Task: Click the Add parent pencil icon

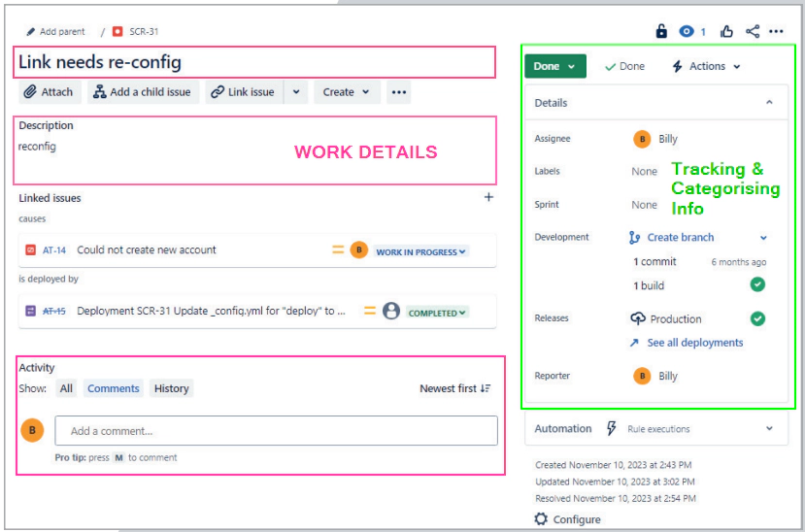Action: tap(31, 32)
